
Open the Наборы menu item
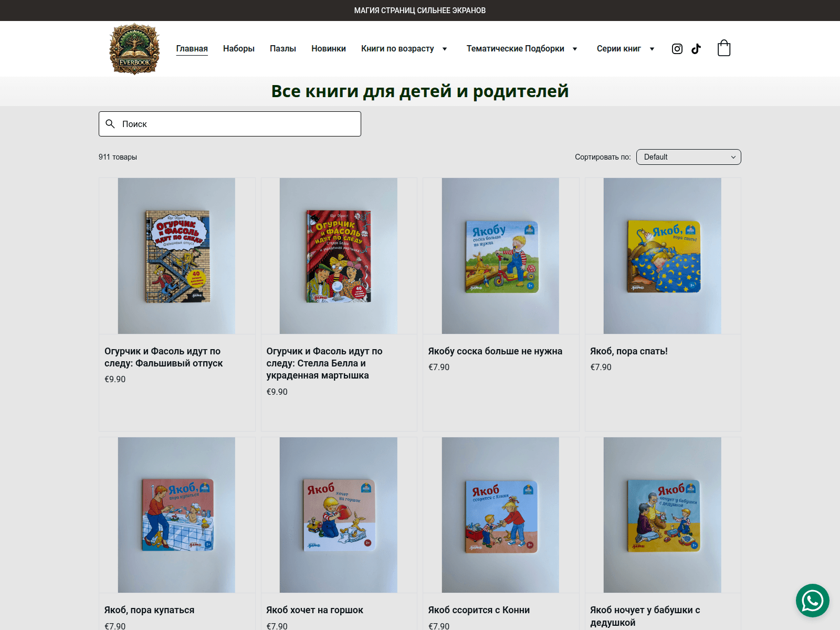click(239, 48)
